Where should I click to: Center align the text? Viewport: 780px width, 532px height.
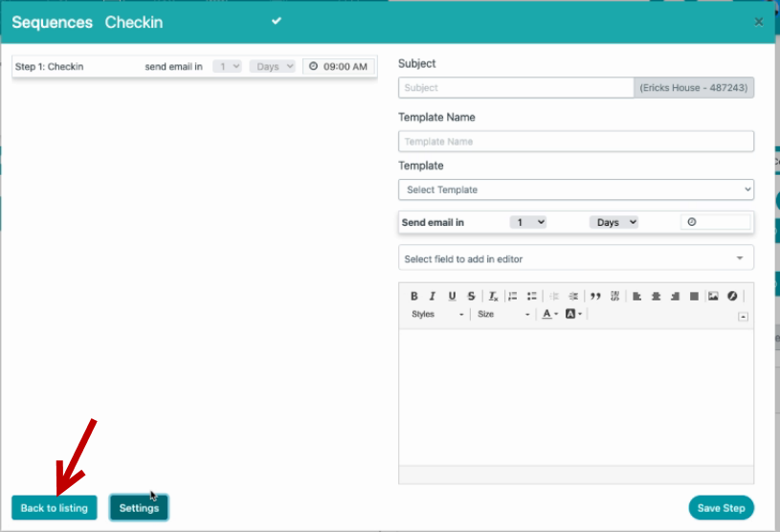tap(657, 297)
